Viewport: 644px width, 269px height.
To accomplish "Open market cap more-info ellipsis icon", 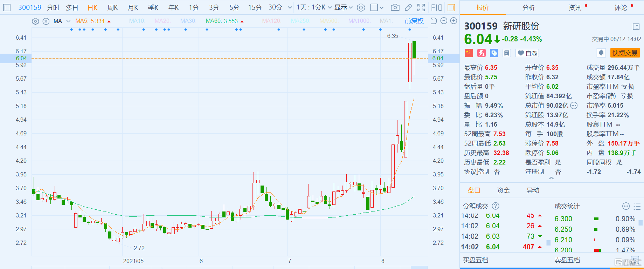I will click(x=574, y=106).
